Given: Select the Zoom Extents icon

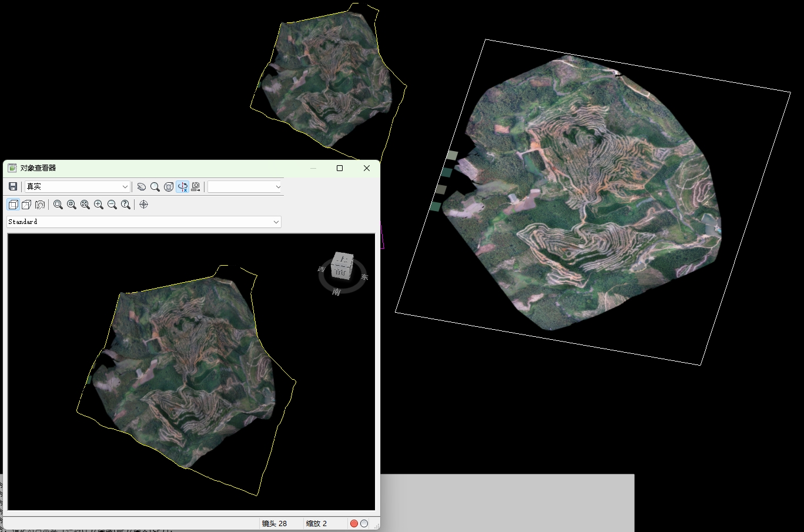Looking at the screenshot, I should coord(85,204).
